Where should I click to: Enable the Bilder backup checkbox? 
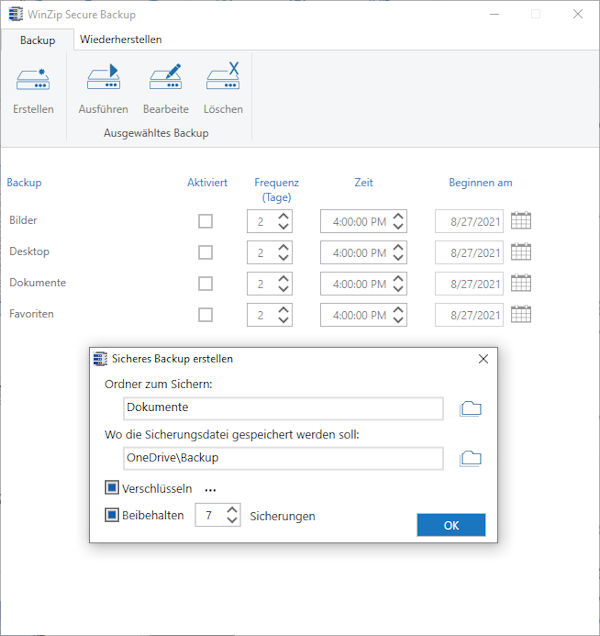coord(205,221)
